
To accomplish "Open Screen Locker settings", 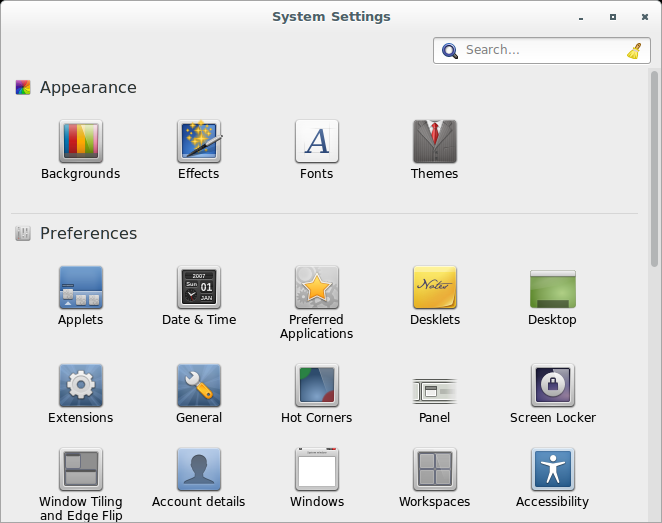I will [x=552, y=386].
